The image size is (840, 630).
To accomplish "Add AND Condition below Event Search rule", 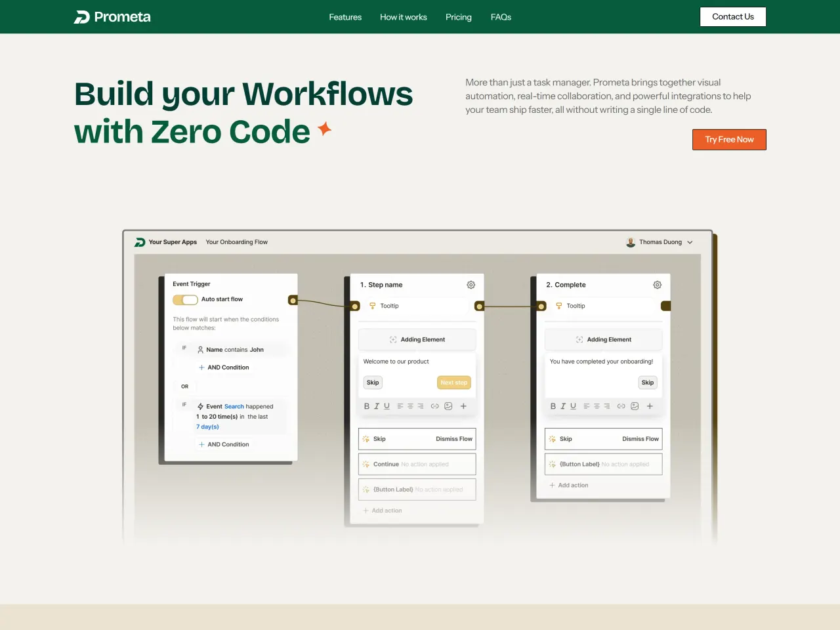I will click(x=224, y=444).
